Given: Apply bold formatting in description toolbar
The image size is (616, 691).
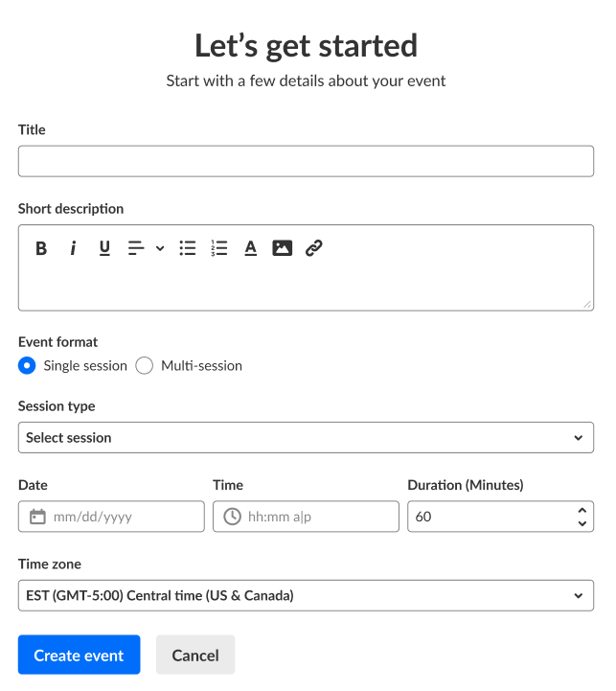Looking at the screenshot, I should click(x=41, y=248).
